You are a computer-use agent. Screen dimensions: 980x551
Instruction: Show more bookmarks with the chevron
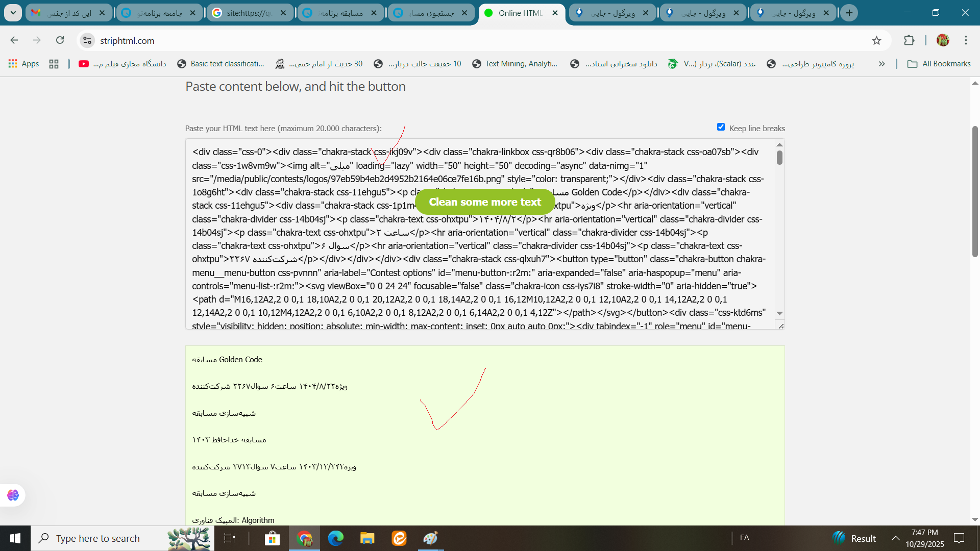pyautogui.click(x=881, y=64)
